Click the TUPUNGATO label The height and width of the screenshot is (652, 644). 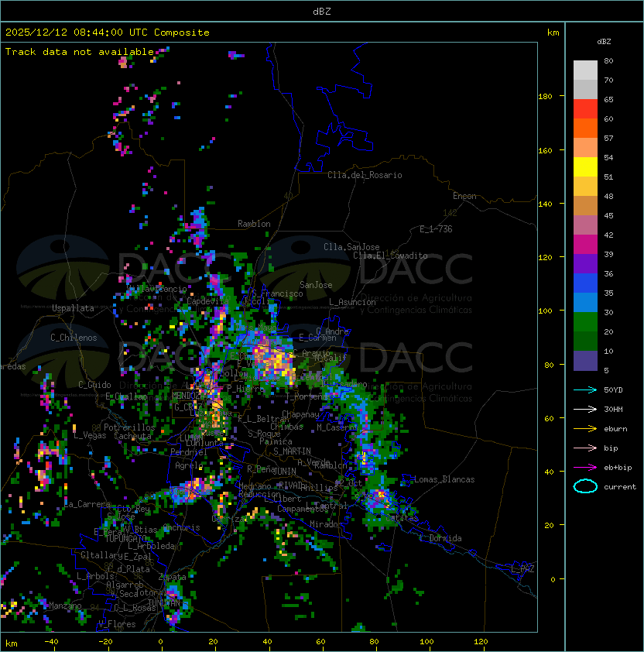[x=125, y=539]
